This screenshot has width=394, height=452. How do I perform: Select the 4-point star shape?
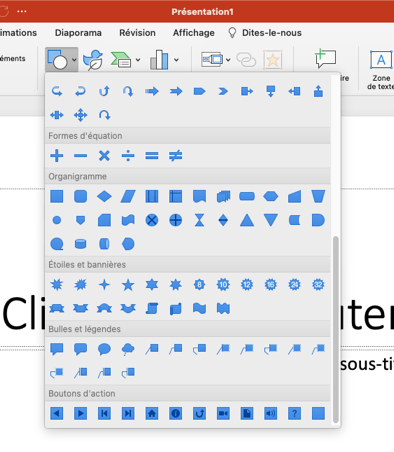tap(104, 285)
